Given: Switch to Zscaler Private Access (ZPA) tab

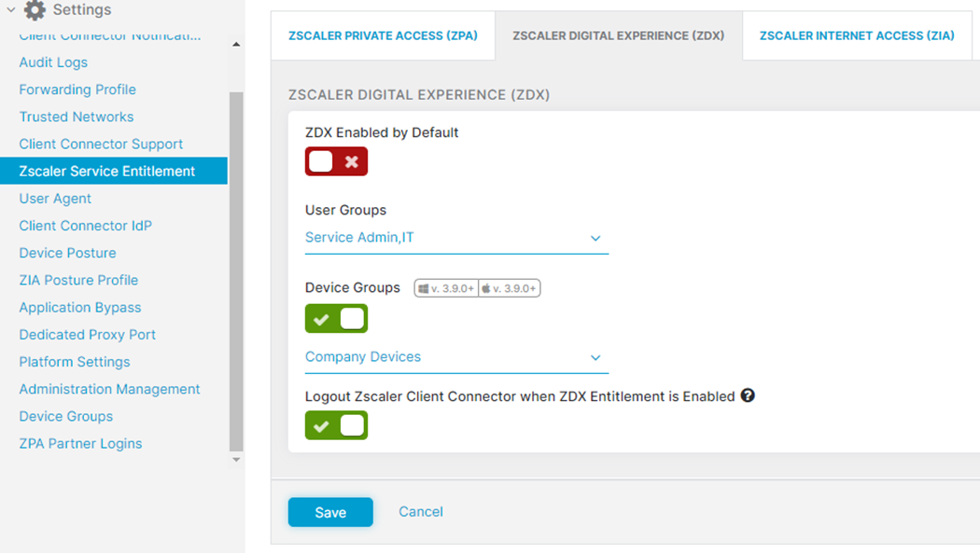Looking at the screenshot, I should click(x=383, y=36).
